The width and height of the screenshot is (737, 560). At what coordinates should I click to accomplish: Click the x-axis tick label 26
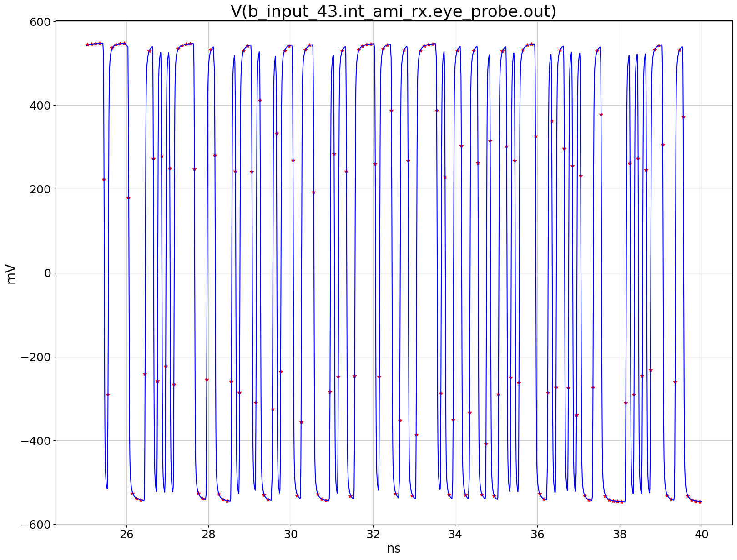(126, 535)
